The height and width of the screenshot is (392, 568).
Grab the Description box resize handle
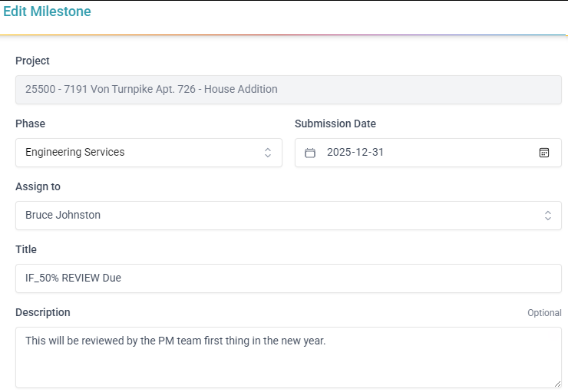click(558, 384)
